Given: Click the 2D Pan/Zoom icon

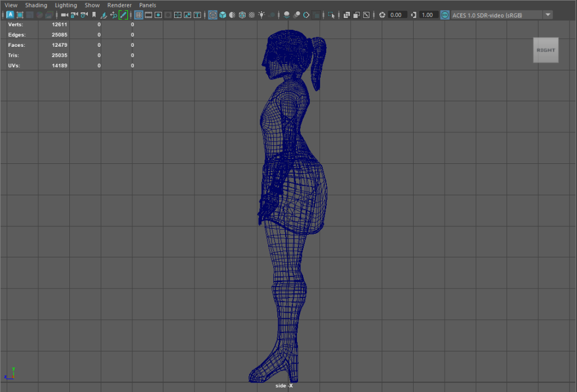Looking at the screenshot, I should click(113, 15).
